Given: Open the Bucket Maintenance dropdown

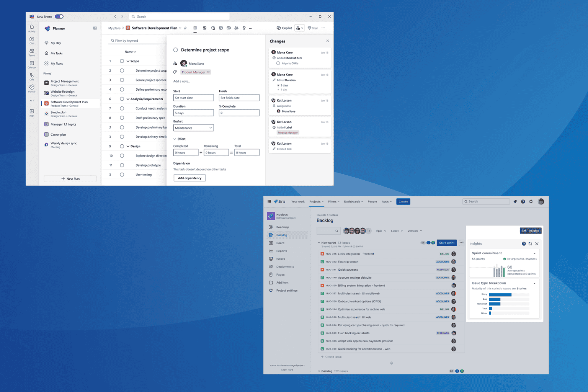Looking at the screenshot, I should [193, 128].
